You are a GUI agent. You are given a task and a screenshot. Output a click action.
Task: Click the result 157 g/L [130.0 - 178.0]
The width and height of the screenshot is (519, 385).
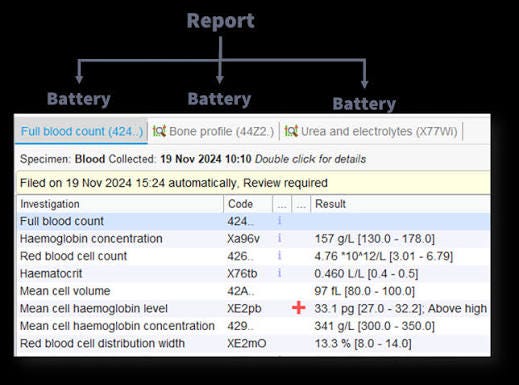click(375, 239)
